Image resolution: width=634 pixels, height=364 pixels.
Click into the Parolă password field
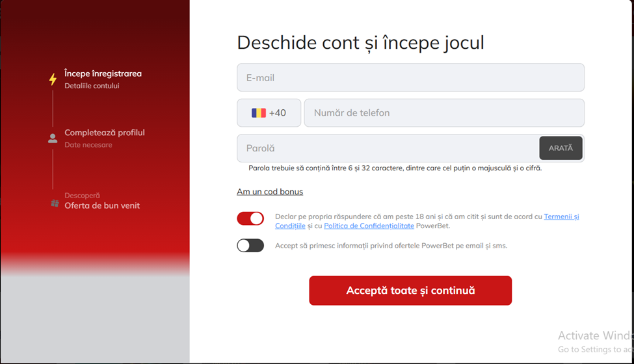[x=388, y=148]
